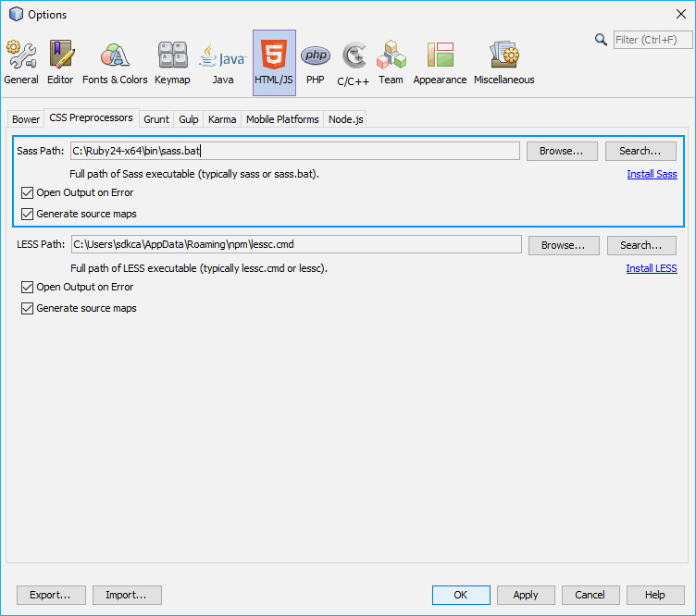Switch to Java options category
The height and width of the screenshot is (616, 696).
coord(223,63)
